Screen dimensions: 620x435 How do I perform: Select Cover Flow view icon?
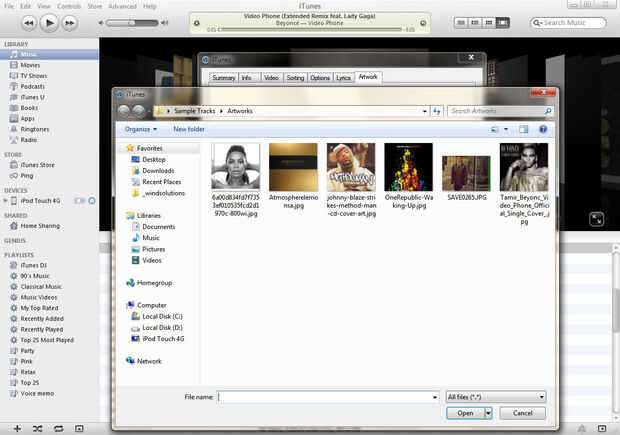(503, 23)
